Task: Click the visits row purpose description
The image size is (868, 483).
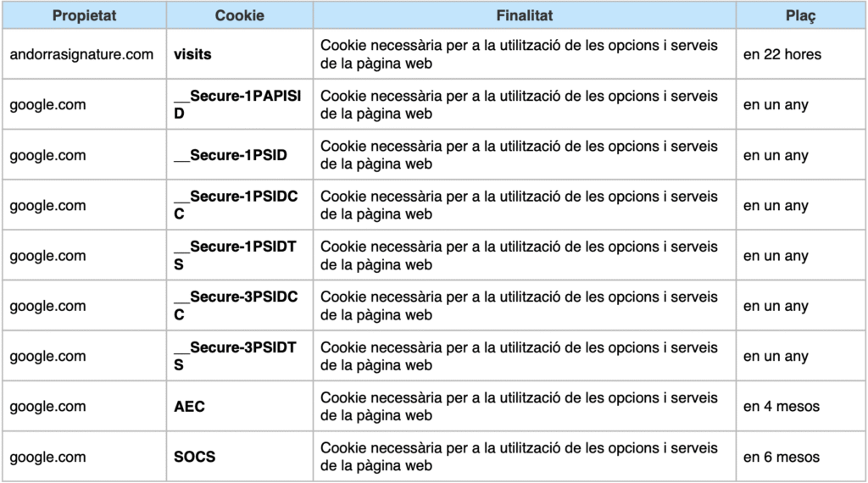Action: coord(519,54)
